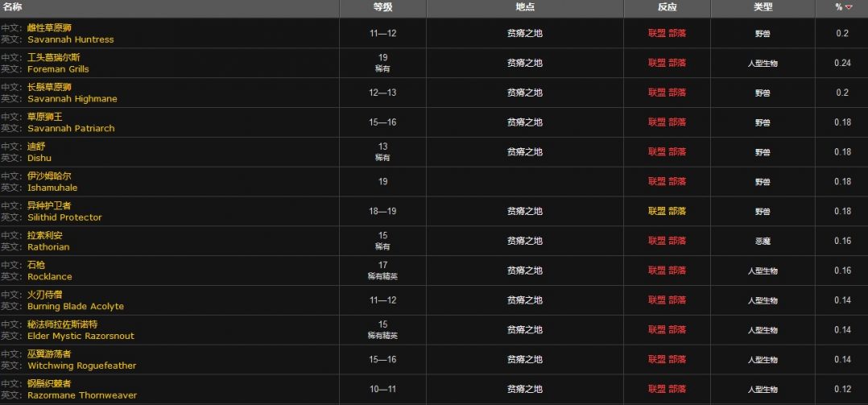This screenshot has height=405, width=868.
Task: Click Silithid Protector link
Action: tap(64, 217)
